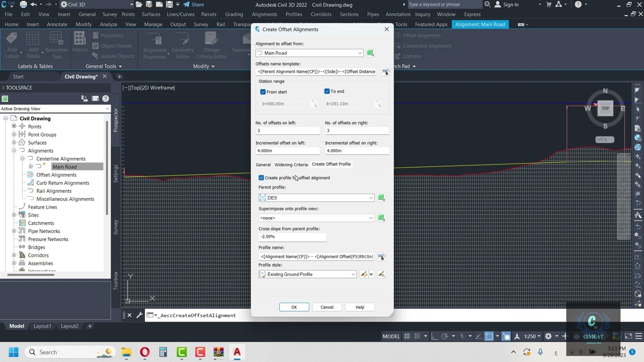Open the Corridors menu
Image resolution: width=644 pixels, height=362 pixels.
click(321, 14)
